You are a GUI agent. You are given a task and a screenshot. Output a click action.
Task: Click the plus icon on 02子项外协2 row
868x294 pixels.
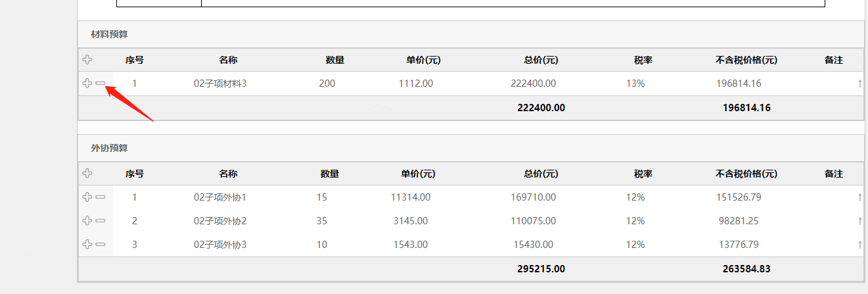coord(87,220)
